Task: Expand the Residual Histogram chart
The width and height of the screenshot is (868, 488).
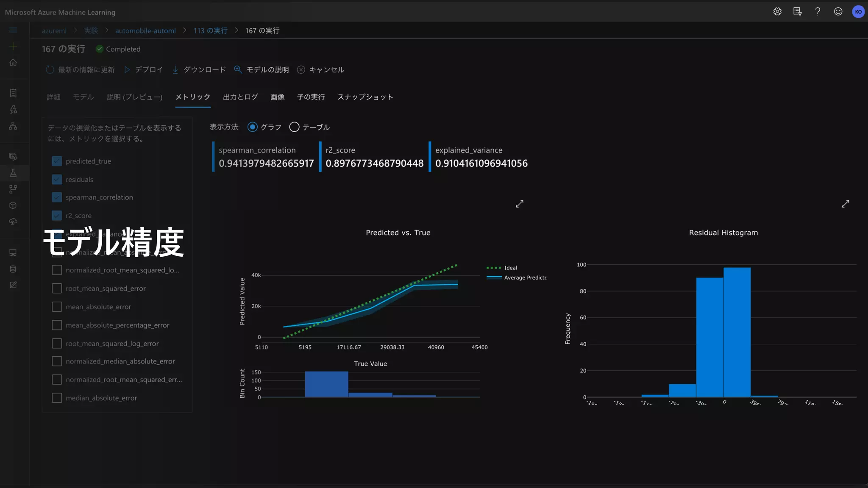Action: point(845,204)
